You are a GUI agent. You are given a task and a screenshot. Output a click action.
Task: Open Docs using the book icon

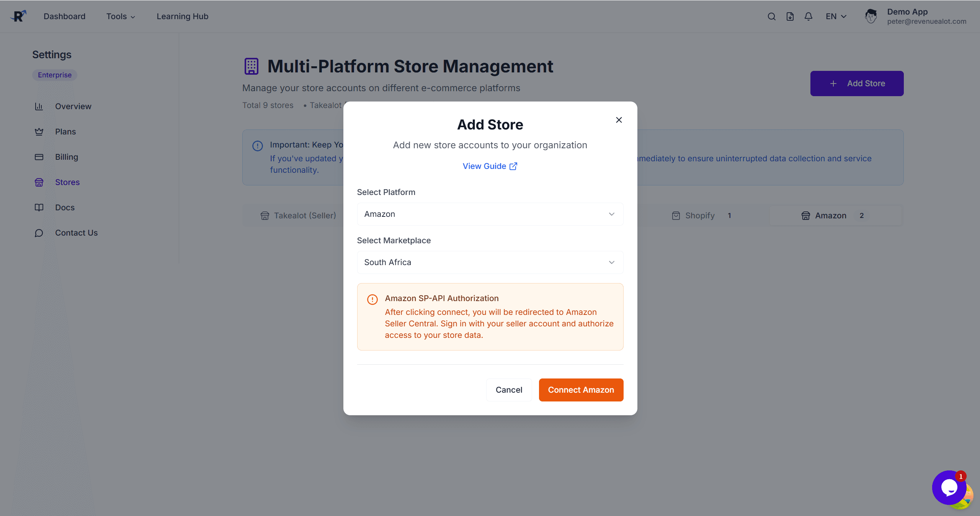pos(39,207)
